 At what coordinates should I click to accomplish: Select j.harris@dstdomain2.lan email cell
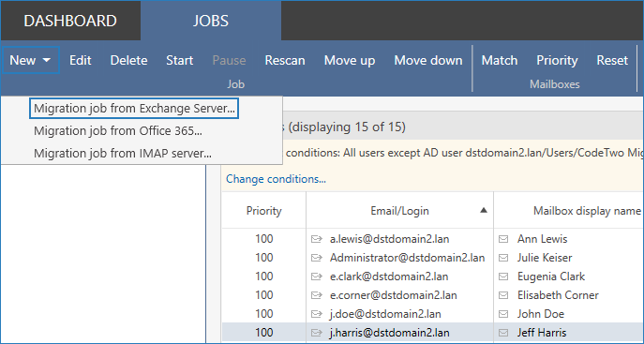pyautogui.click(x=389, y=333)
